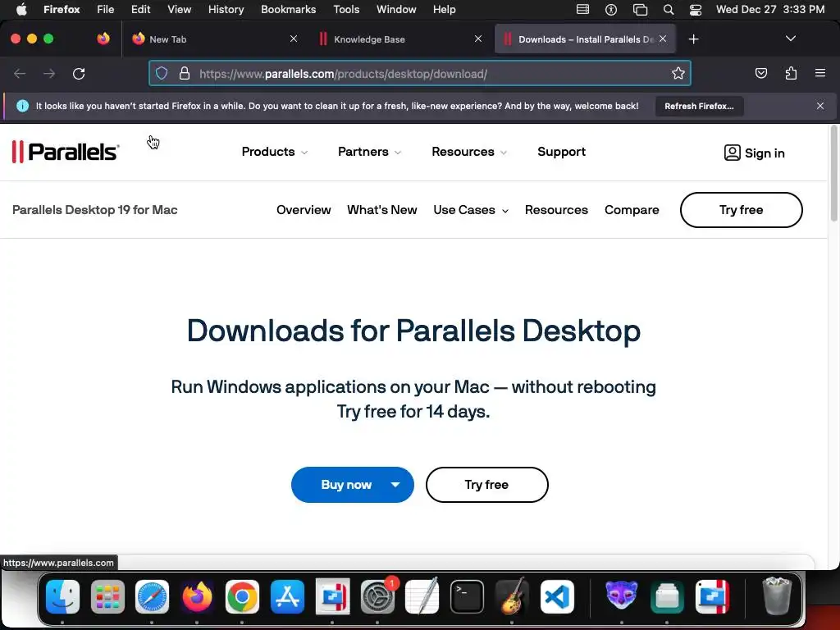Launch Visual Studio Code from the dock

[x=557, y=597]
